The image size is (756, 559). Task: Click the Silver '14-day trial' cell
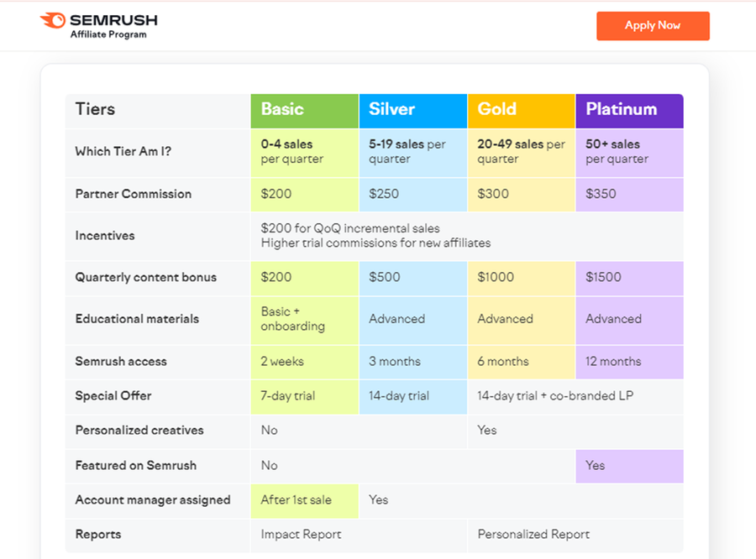[413, 397]
